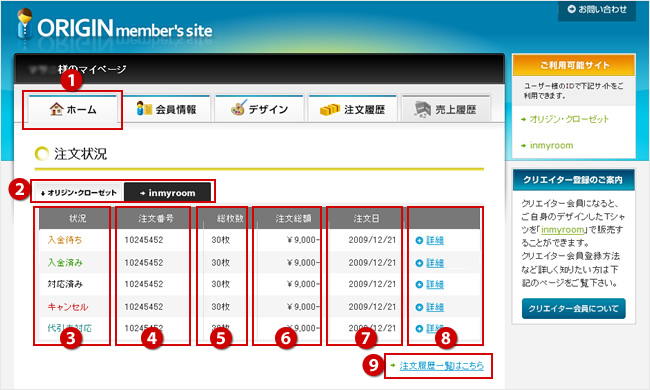Open the inmyroom sidebar site link
The image size is (650, 390).
point(551,145)
